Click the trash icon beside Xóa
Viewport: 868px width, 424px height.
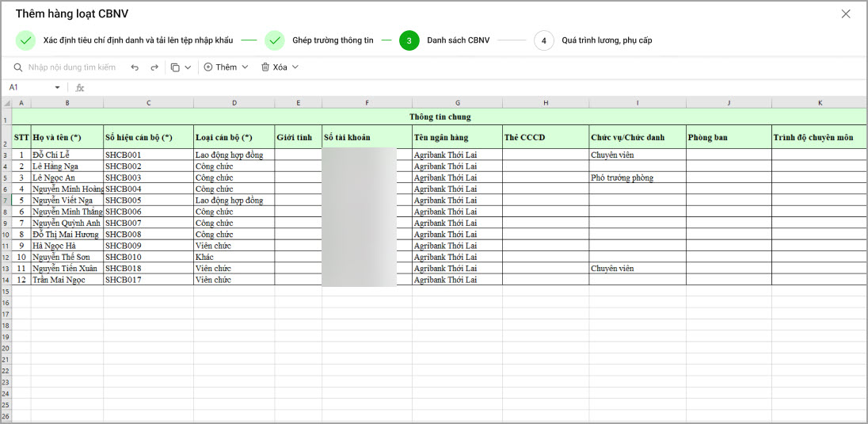pos(265,67)
